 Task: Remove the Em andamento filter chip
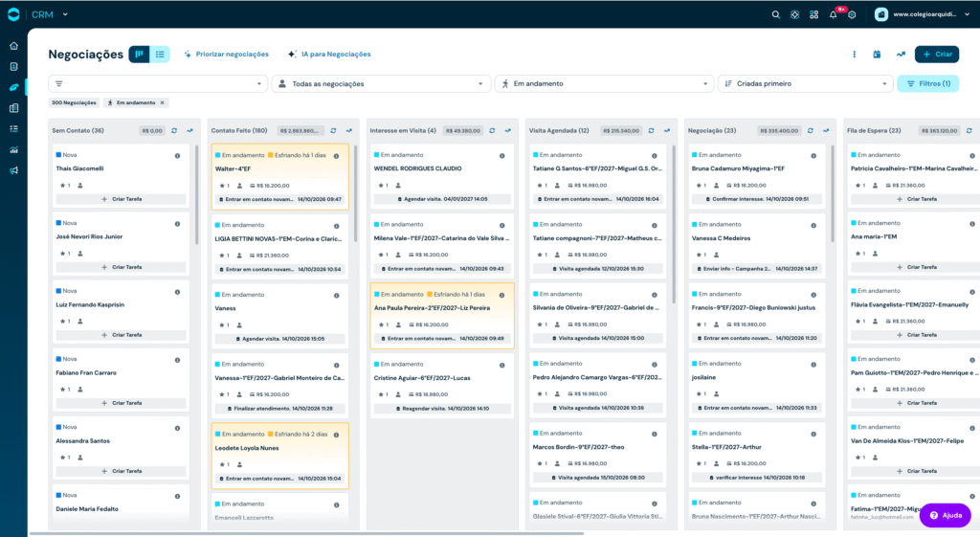[x=163, y=102]
